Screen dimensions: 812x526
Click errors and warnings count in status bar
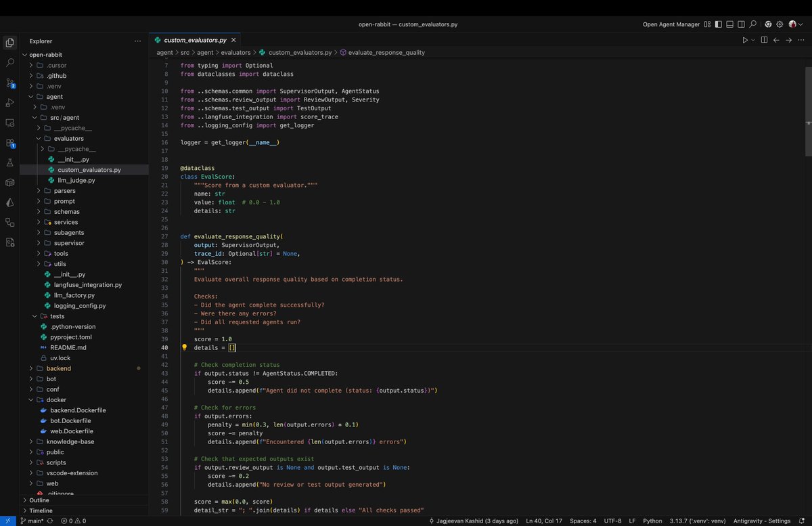click(x=73, y=521)
